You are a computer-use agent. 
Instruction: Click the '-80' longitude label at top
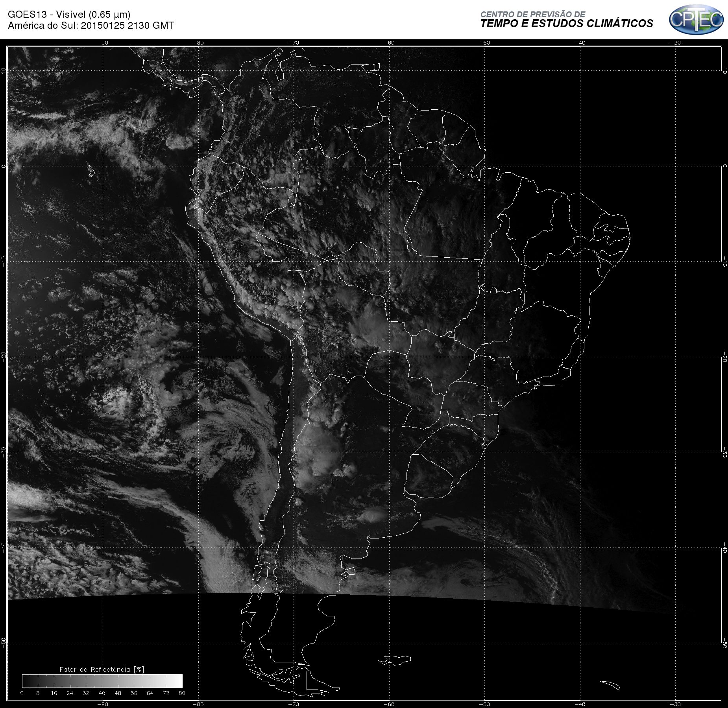[x=198, y=43]
